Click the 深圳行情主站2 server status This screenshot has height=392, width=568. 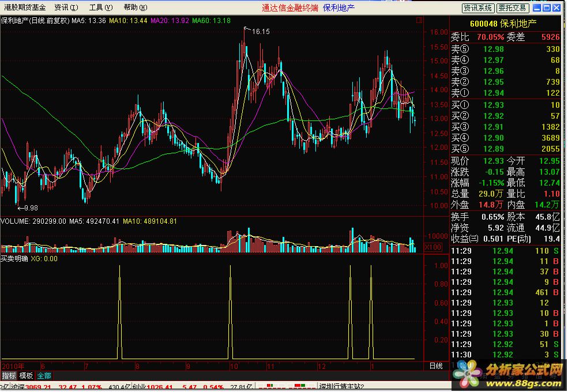pos(341,387)
